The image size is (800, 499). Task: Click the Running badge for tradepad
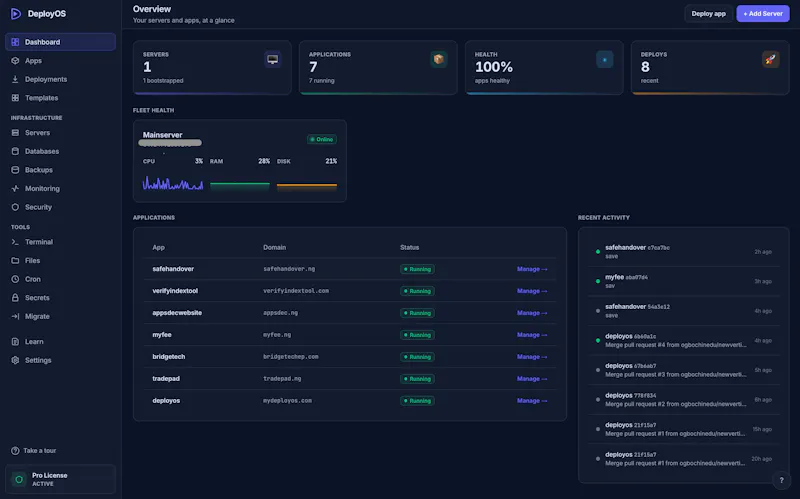(x=417, y=379)
